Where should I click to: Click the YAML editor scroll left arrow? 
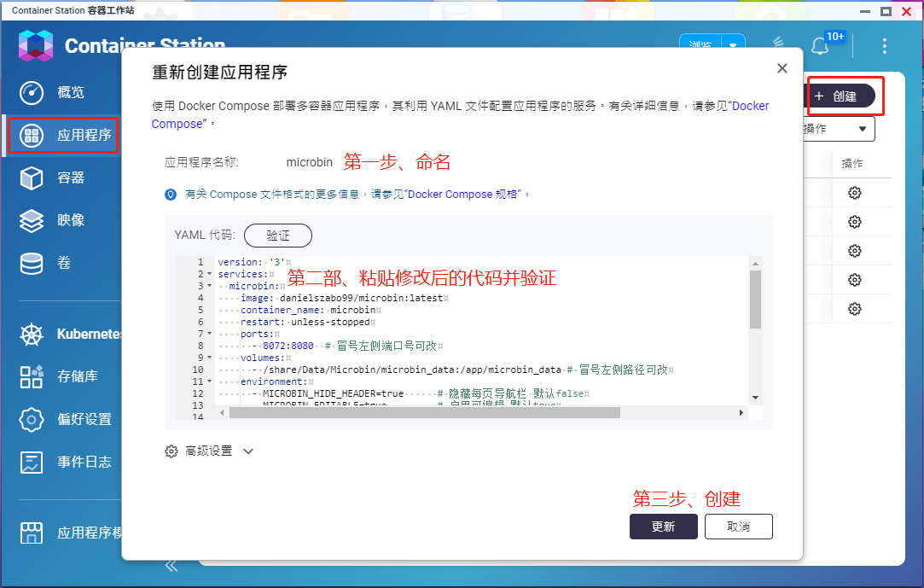222,413
